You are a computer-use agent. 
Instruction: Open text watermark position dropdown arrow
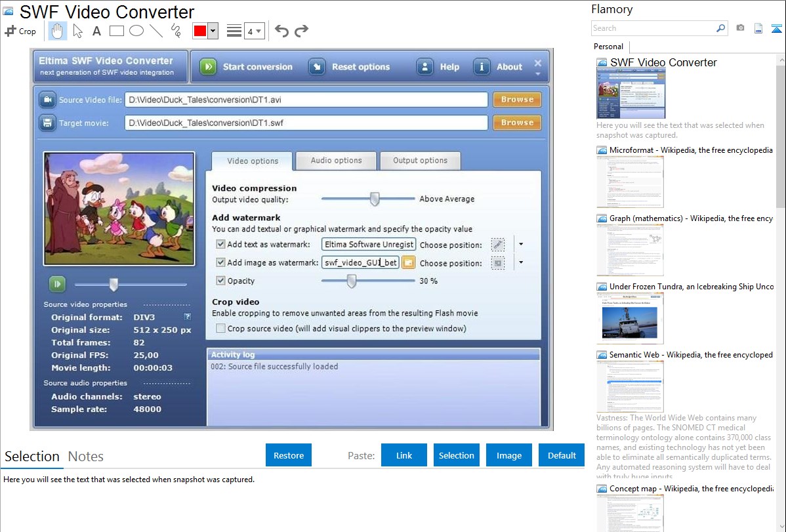(521, 244)
